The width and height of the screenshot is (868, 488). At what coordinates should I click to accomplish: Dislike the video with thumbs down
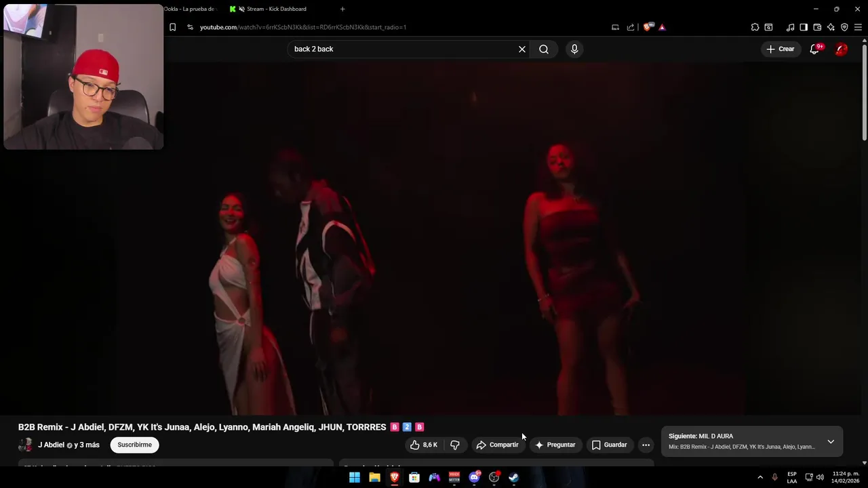pos(455,445)
